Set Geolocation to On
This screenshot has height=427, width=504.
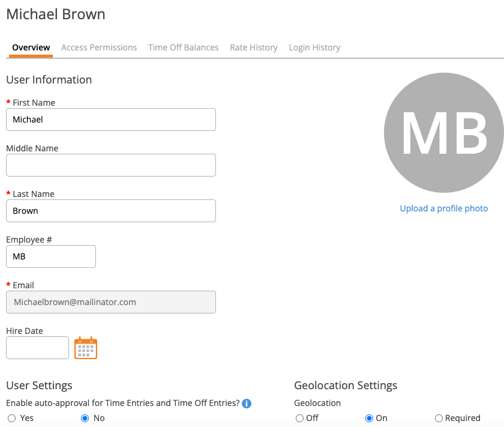click(369, 418)
